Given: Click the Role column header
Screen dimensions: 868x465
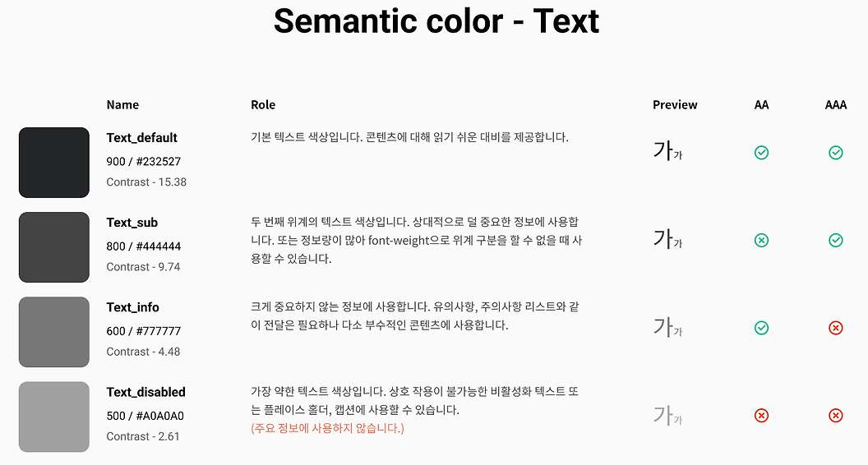Looking at the screenshot, I should point(263,105).
